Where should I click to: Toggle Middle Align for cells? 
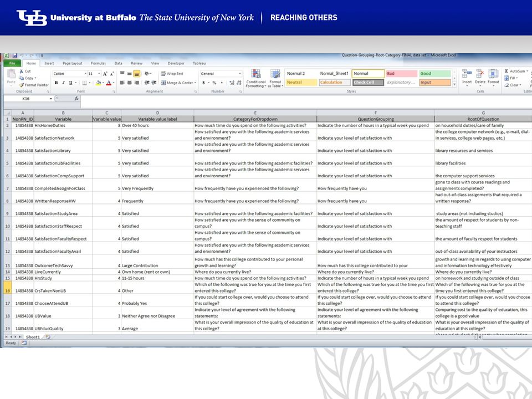click(x=129, y=74)
